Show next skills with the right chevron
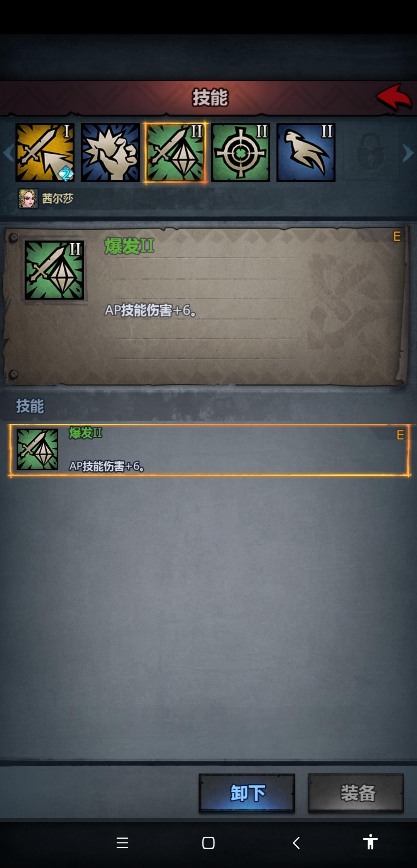The image size is (417, 868). 407,153
